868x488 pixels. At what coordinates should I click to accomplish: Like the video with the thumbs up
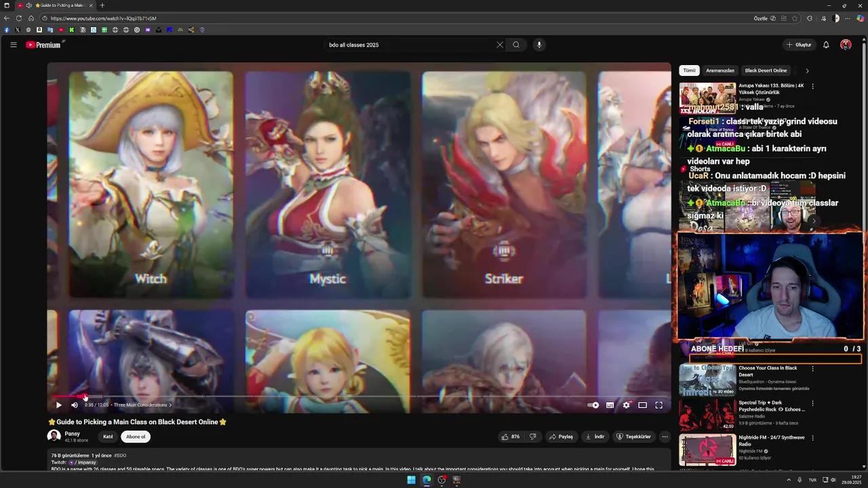(510, 437)
